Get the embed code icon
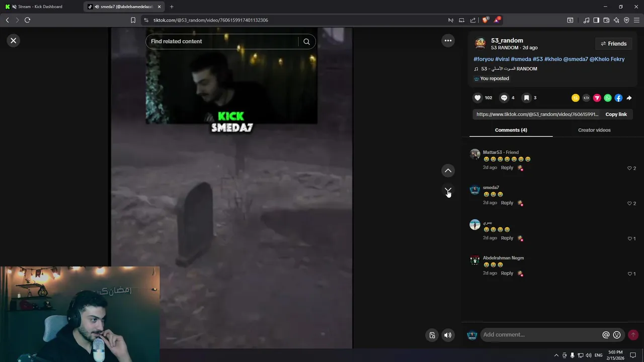The width and height of the screenshot is (644, 362). [x=586, y=98]
